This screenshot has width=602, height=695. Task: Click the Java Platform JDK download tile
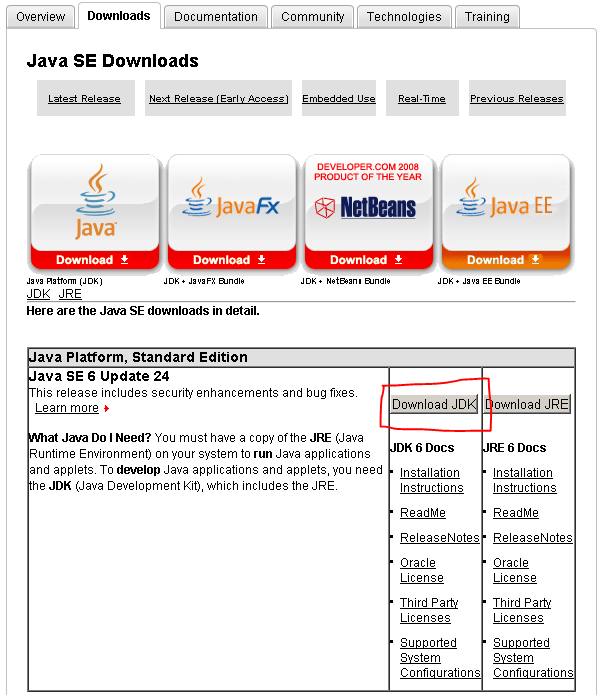pyautogui.click(x=94, y=213)
